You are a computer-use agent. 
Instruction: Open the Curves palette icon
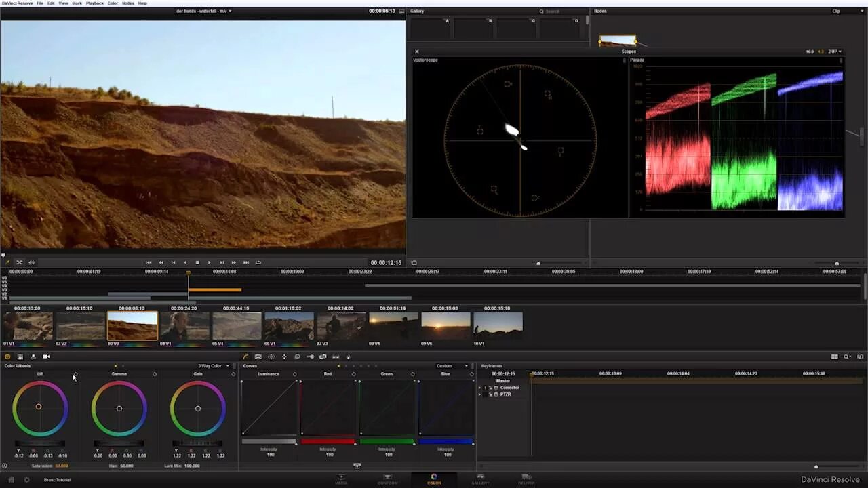[x=245, y=357]
